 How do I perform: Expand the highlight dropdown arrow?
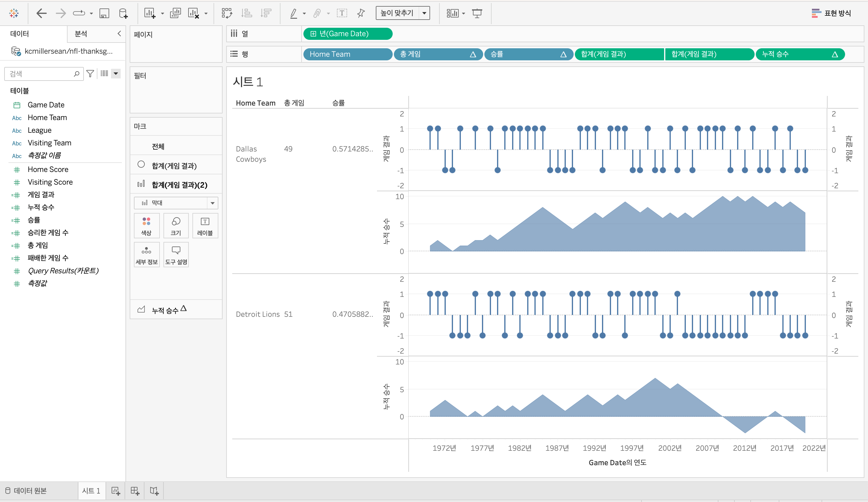(x=304, y=14)
